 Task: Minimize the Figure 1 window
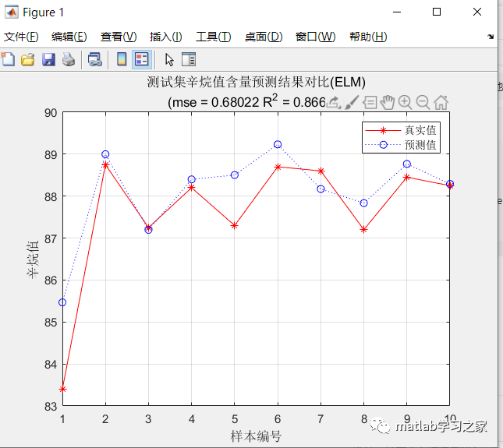click(x=397, y=12)
